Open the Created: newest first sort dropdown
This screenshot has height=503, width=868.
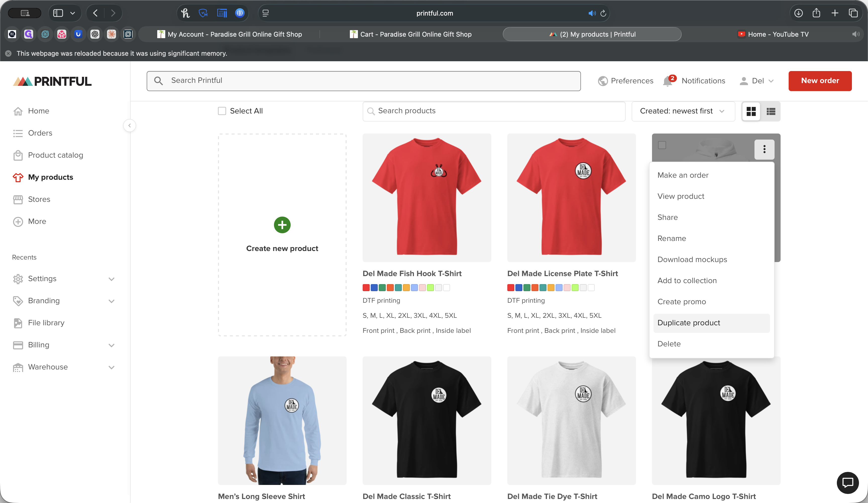[683, 111]
